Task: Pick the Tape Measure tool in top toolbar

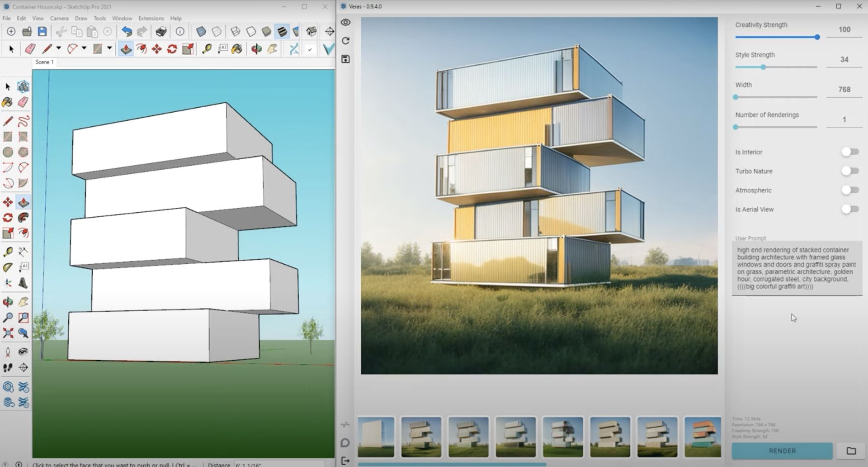Action: click(207, 49)
